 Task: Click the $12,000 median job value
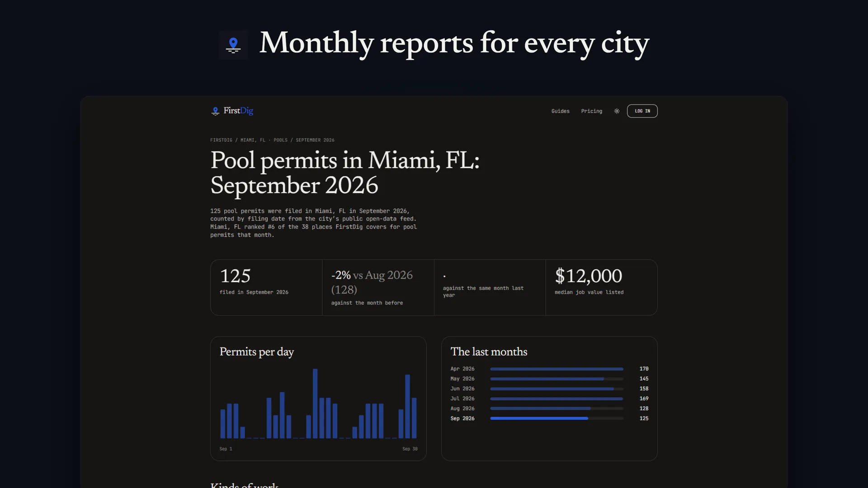[588, 276]
